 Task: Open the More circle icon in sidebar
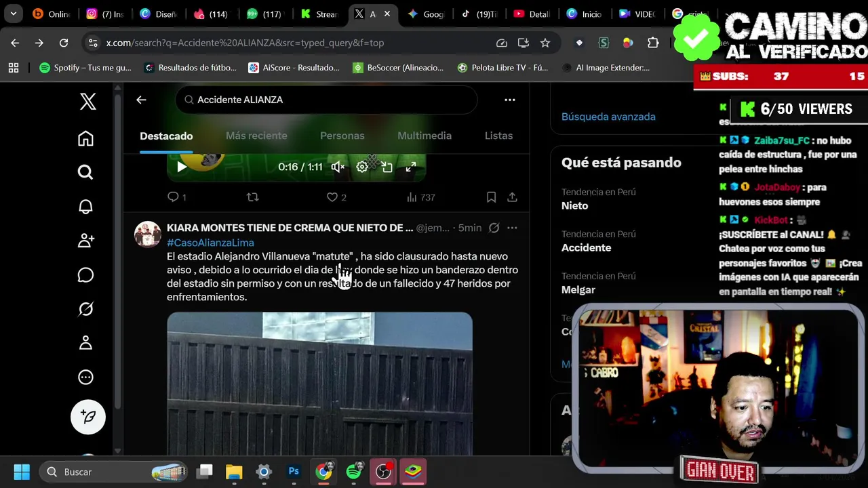pos(85,377)
